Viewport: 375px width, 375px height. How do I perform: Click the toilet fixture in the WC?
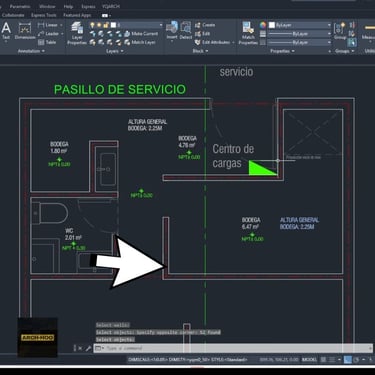[50, 213]
